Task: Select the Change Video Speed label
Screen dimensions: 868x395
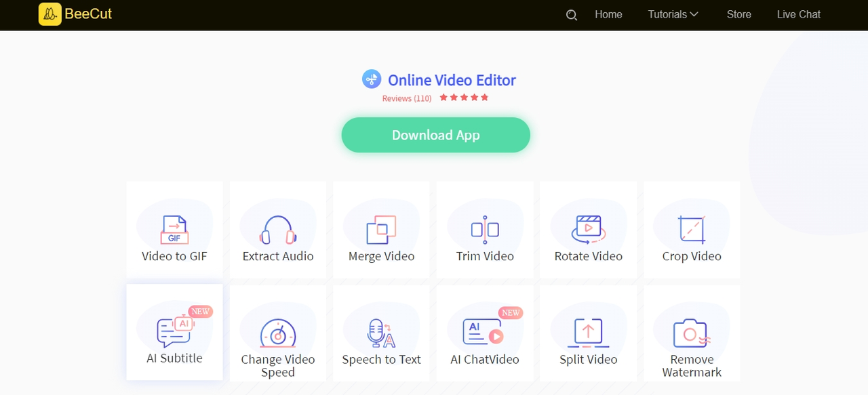Action: [278, 366]
